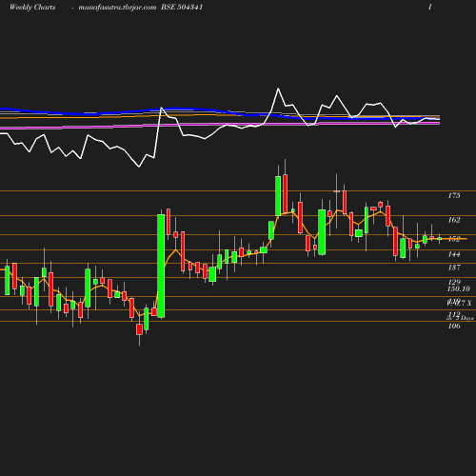Screen dimensions: 476x476
Task: Select the 175 price level label
Action: pyautogui.click(x=454, y=195)
